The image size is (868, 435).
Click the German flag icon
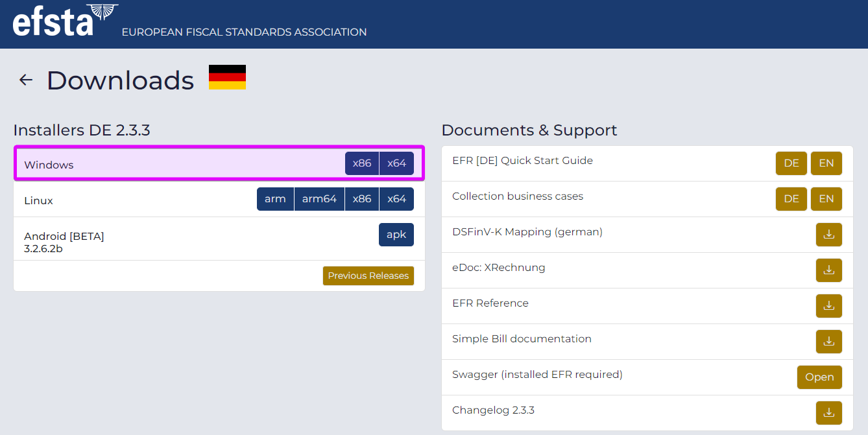coord(227,77)
